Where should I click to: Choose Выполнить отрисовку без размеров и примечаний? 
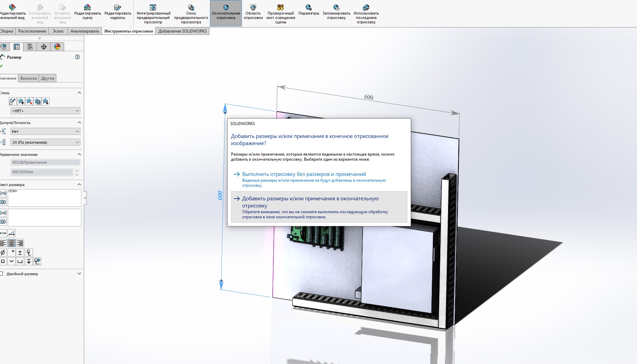tap(319, 179)
